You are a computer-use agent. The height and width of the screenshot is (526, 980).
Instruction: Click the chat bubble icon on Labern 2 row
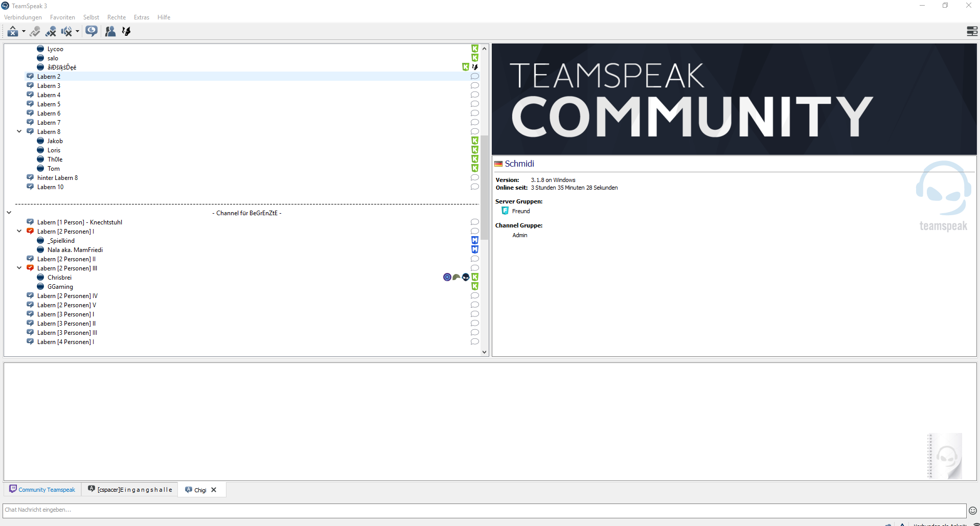pos(474,77)
